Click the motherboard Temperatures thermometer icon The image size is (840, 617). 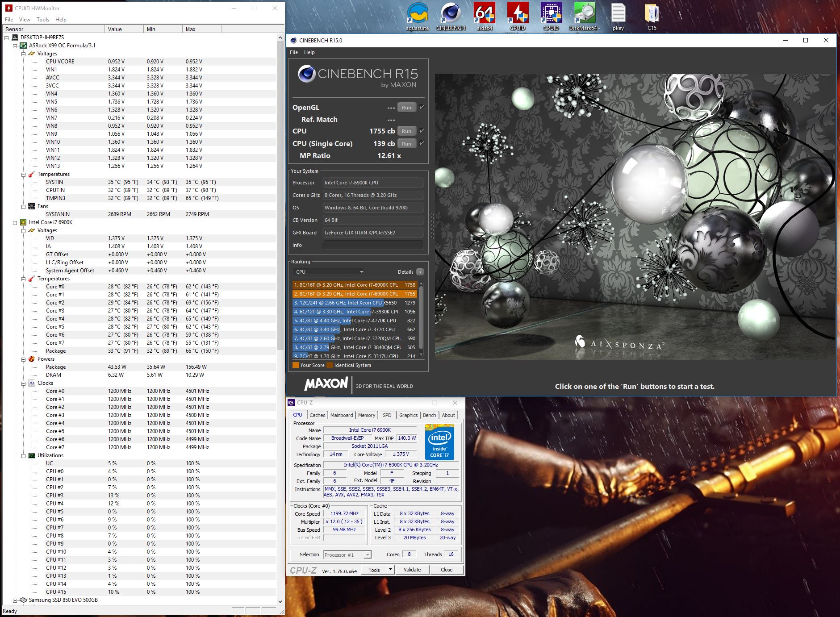tap(32, 174)
